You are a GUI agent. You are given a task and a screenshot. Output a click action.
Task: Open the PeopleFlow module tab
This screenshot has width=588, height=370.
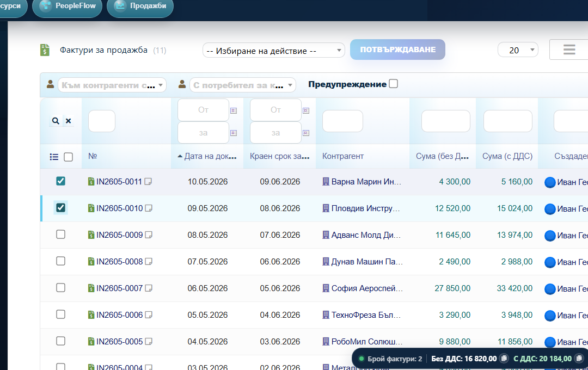click(67, 6)
